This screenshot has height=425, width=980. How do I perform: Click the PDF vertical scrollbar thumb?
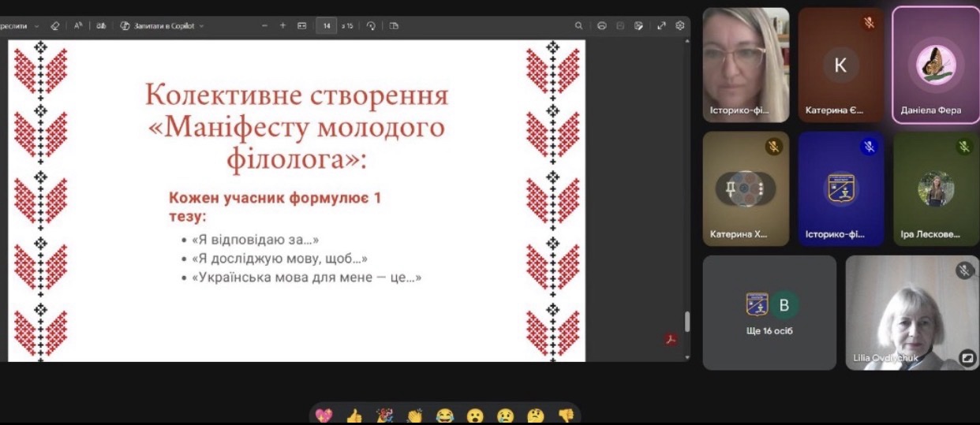(686, 321)
